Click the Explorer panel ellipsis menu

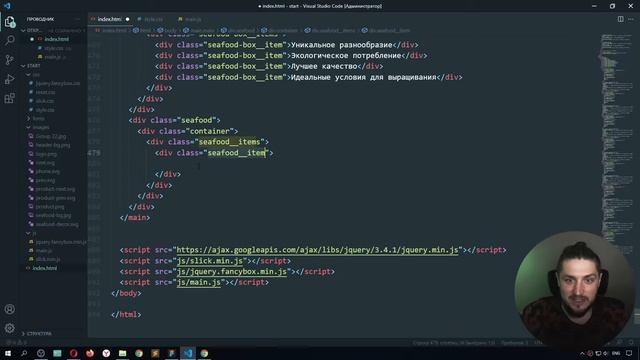(x=78, y=19)
